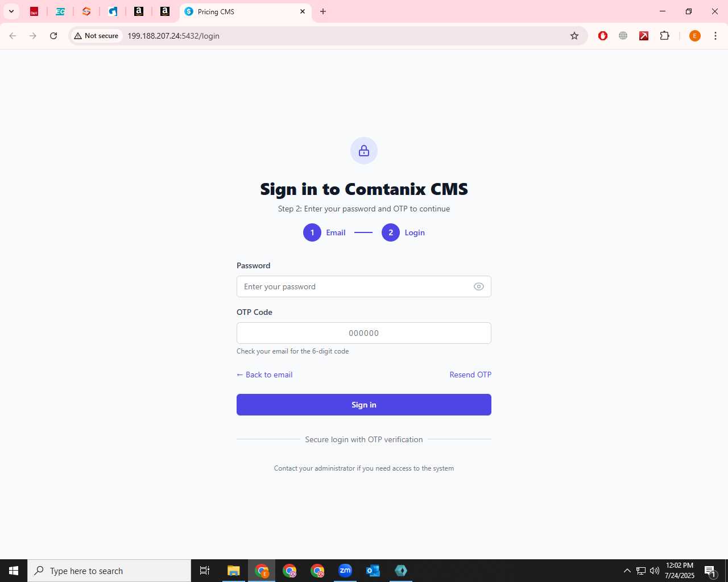Viewport: 728px width, 582px height.
Task: Click the Password input field
Action: pos(364,286)
